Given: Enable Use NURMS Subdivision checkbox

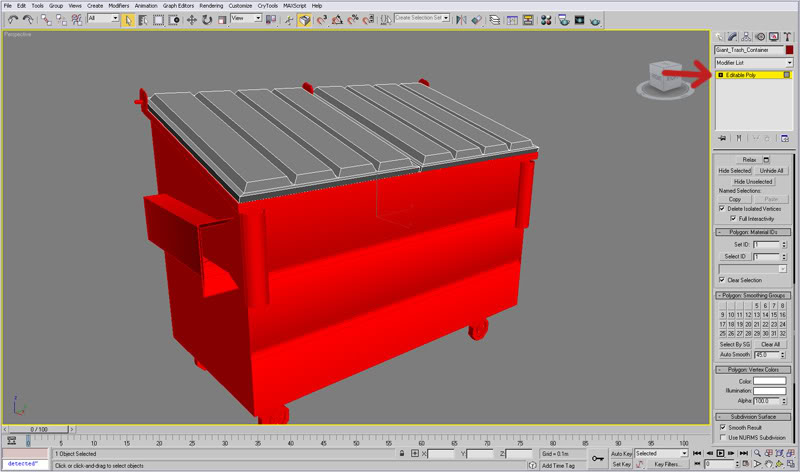Looking at the screenshot, I should [722, 437].
